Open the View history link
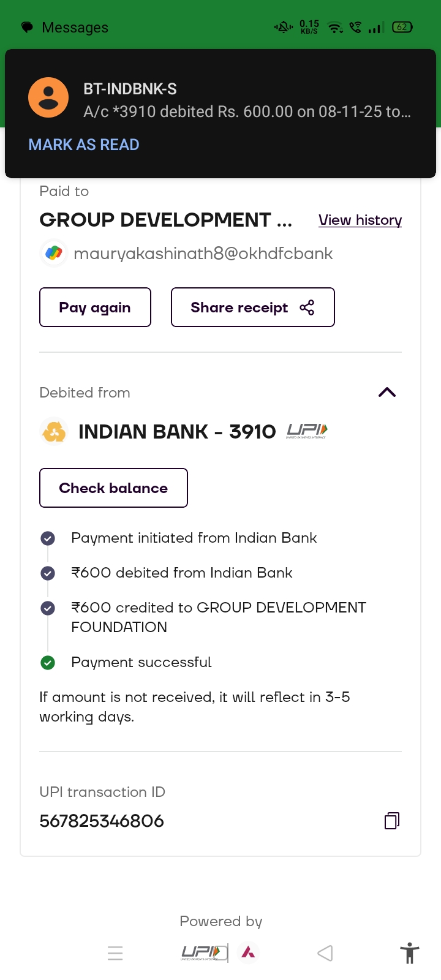Image resolution: width=441 pixels, height=980 pixels. coord(360,220)
